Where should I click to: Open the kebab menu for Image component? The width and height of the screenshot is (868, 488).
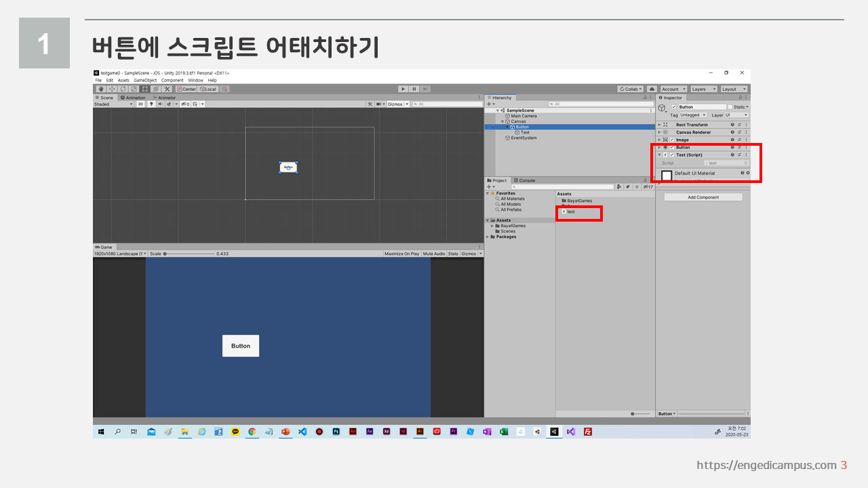[x=746, y=140]
